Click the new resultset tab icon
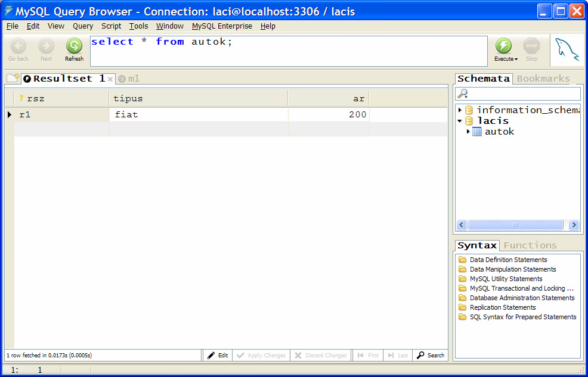 (13, 78)
